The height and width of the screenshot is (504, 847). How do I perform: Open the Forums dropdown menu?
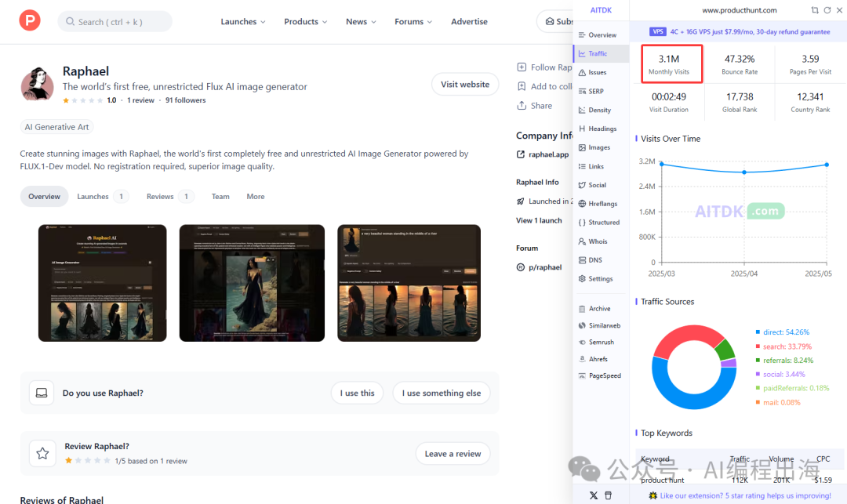(x=413, y=22)
